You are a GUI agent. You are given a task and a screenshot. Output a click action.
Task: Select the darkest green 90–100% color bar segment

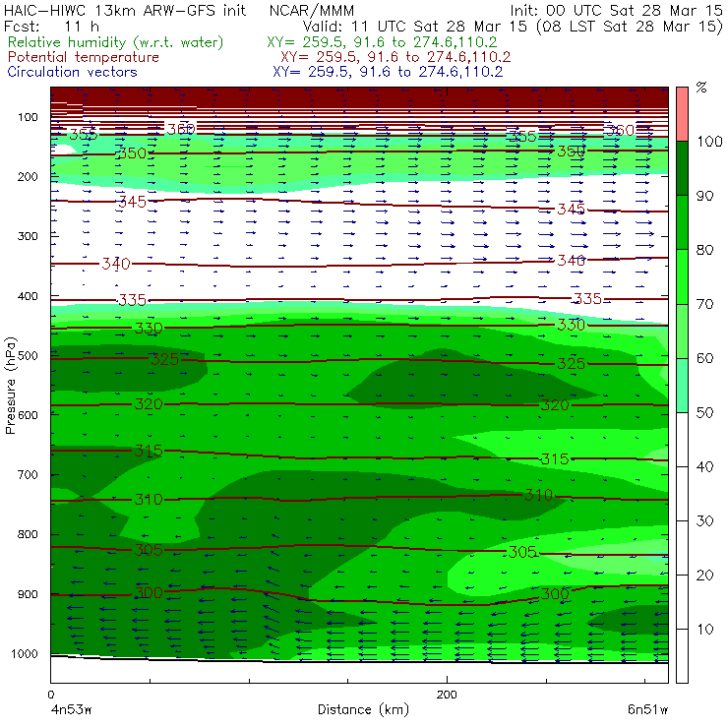coord(682,168)
